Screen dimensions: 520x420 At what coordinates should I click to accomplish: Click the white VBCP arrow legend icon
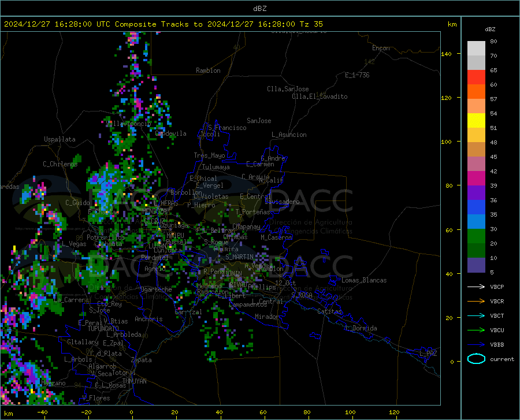pyautogui.click(x=476, y=287)
